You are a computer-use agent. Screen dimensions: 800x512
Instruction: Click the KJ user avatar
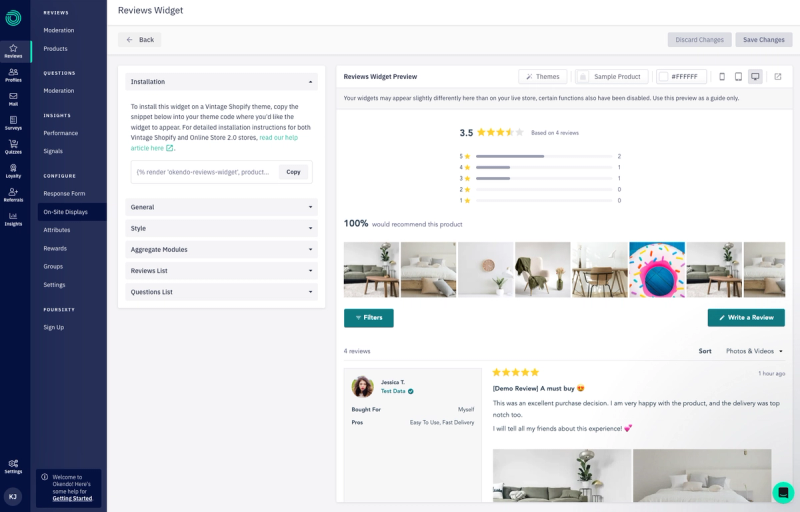click(x=13, y=496)
